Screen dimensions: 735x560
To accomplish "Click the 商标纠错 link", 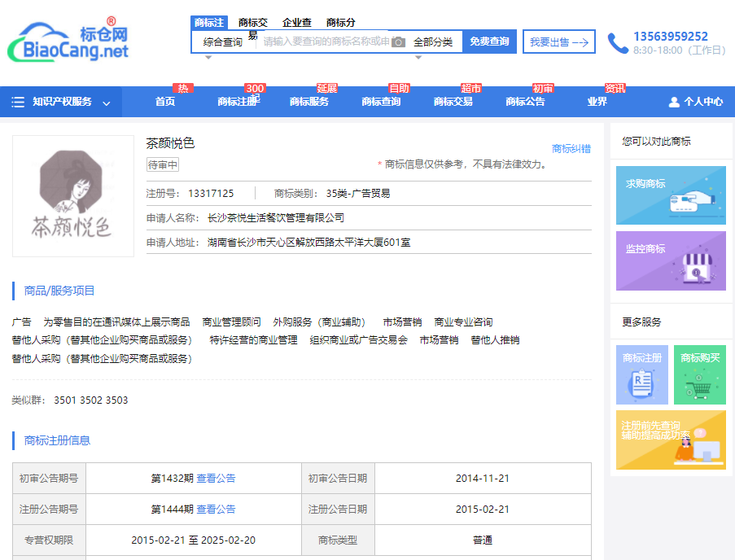I will pyautogui.click(x=571, y=149).
